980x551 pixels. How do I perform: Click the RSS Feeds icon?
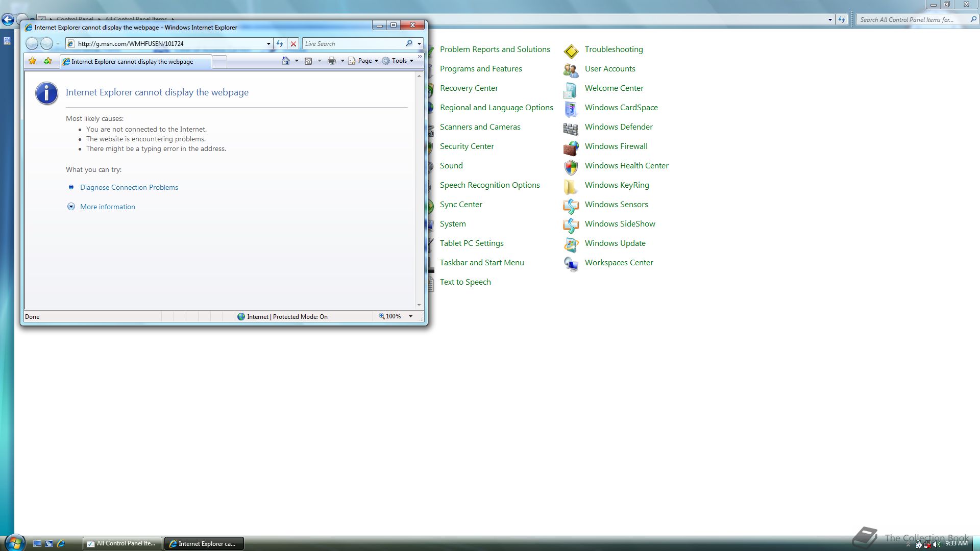pos(308,61)
